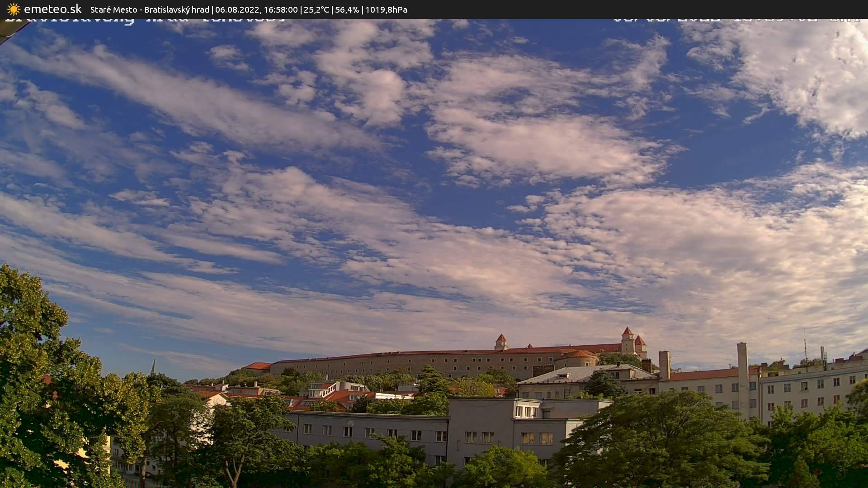The width and height of the screenshot is (868, 488).
Task: Click the left red-roofed castle tower
Action: (x=501, y=343)
